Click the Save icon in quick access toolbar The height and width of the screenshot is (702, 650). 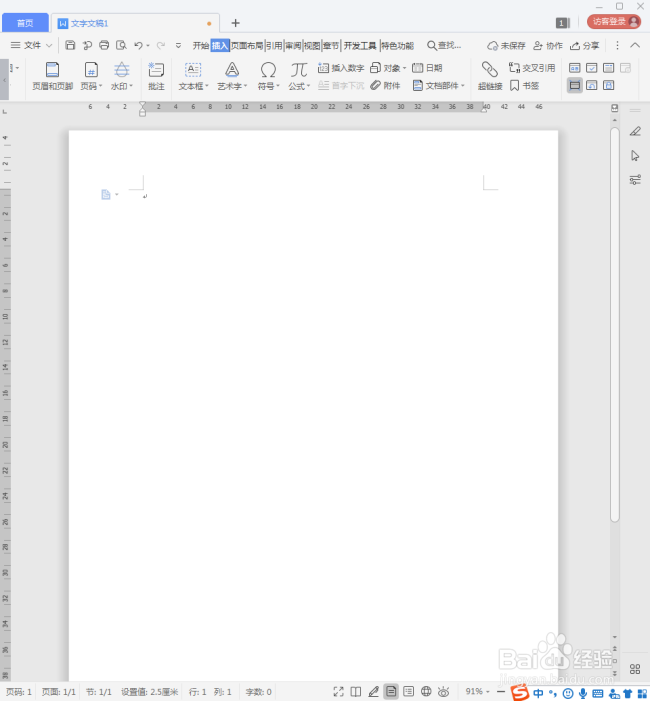70,45
